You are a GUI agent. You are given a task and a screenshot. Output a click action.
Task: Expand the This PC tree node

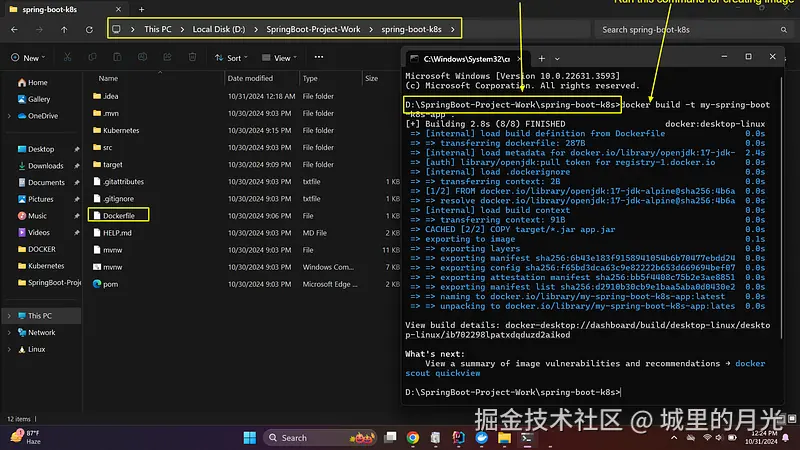[x=9, y=316]
